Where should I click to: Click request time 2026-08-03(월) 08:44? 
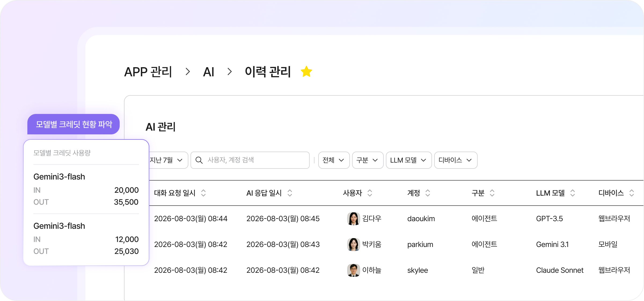[x=191, y=218]
